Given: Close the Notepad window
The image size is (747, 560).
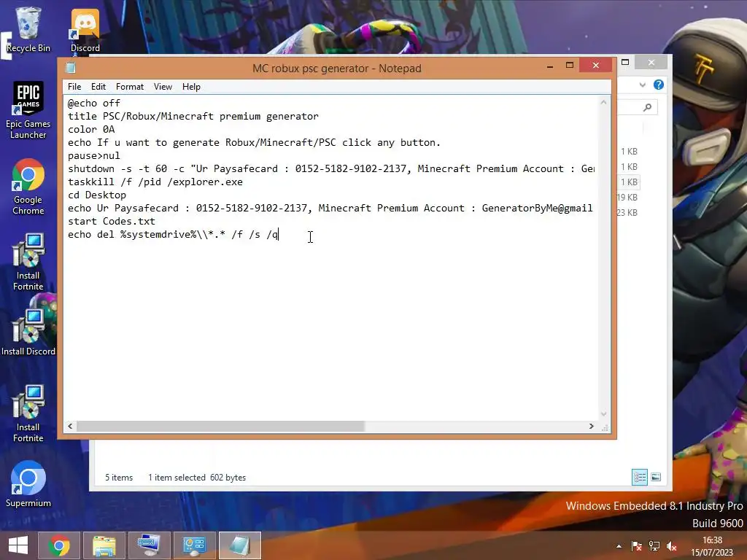Looking at the screenshot, I should (x=595, y=65).
